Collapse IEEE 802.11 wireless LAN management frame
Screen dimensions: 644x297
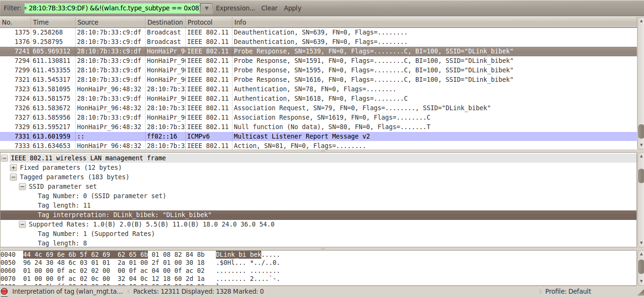pyautogui.click(x=4, y=158)
